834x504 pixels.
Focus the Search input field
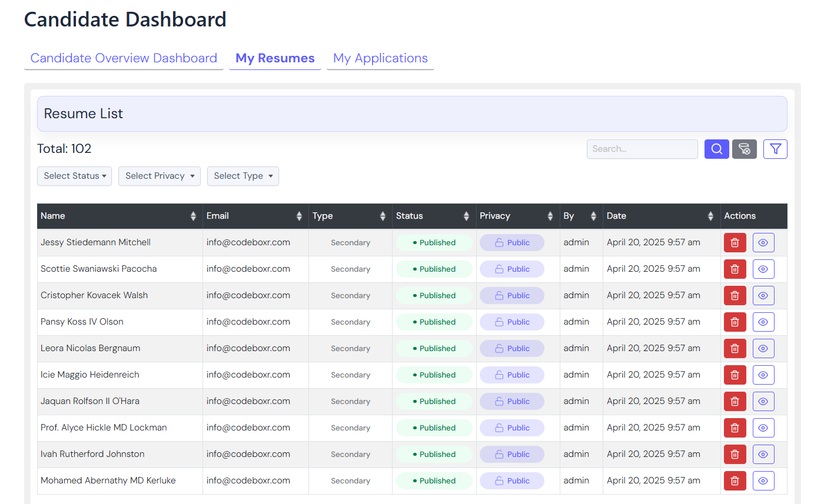pyautogui.click(x=642, y=149)
